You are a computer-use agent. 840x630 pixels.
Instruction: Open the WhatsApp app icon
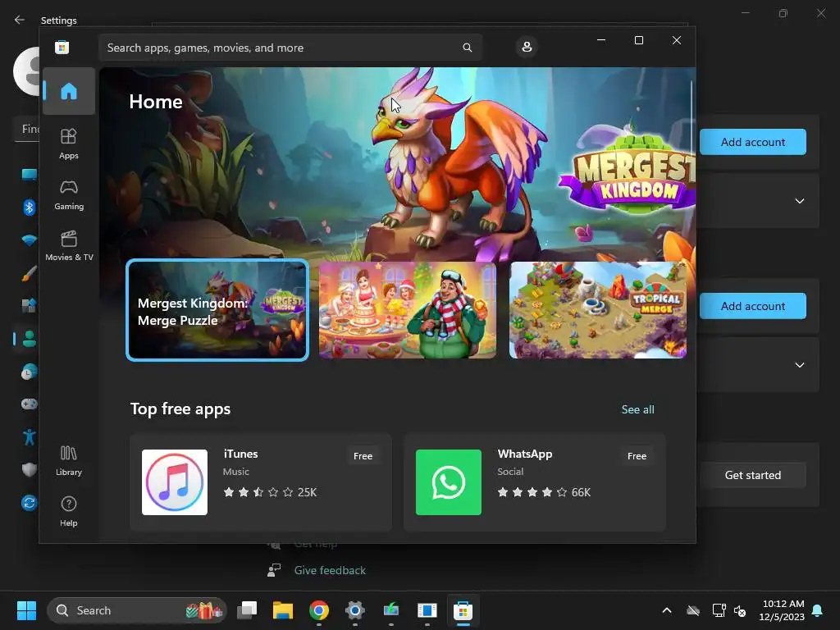(x=449, y=482)
